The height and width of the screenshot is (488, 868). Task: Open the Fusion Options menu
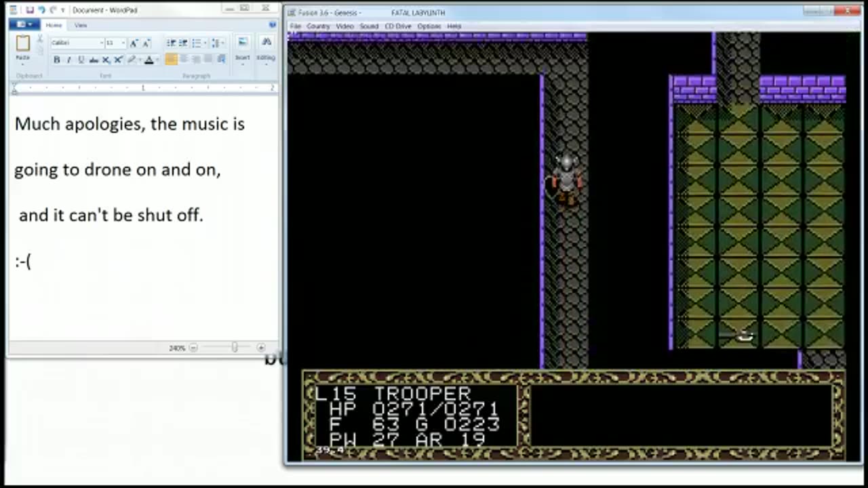[429, 26]
